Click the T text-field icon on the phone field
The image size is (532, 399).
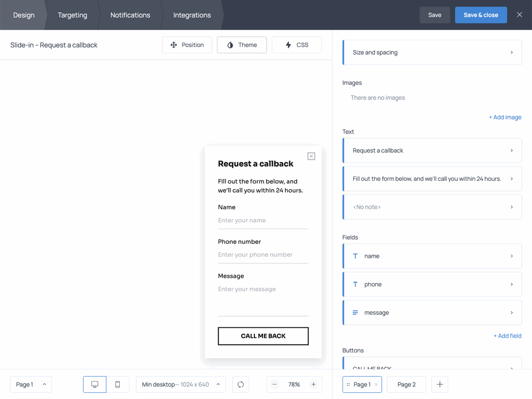pyautogui.click(x=356, y=284)
